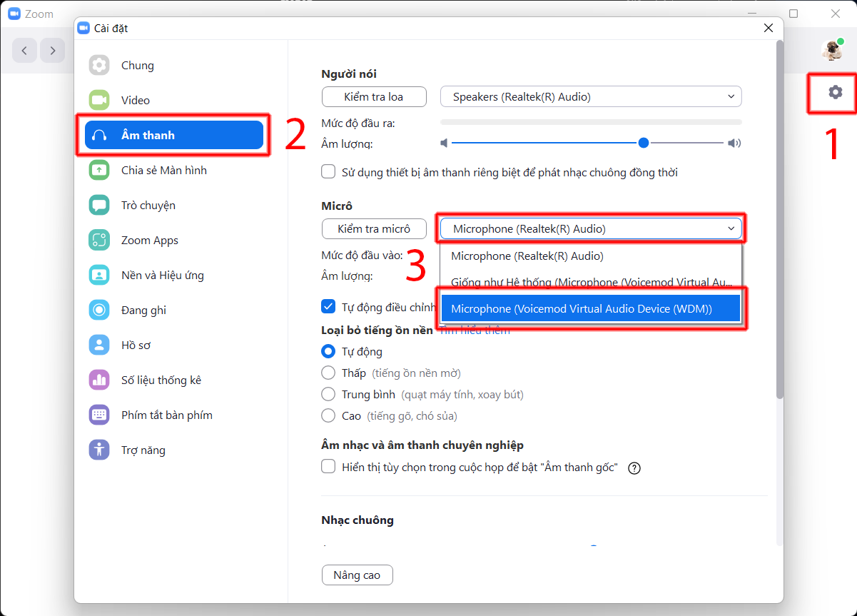Click the Kiểm tra loa button
857x616 pixels.
(x=374, y=97)
